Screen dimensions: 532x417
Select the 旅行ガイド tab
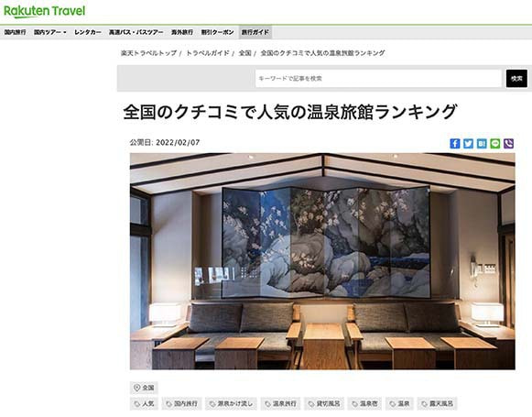255,32
